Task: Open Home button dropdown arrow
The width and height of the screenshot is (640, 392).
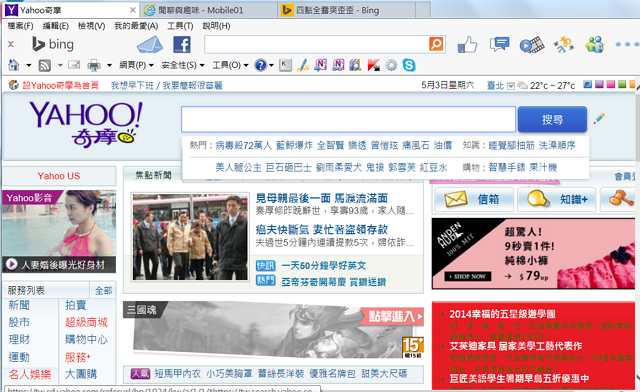Action: [29, 65]
